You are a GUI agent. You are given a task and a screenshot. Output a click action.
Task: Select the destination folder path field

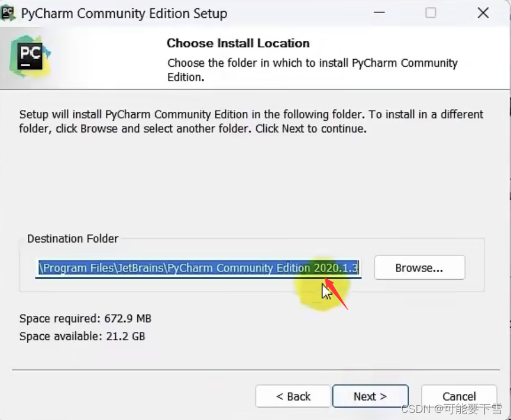[198, 267]
